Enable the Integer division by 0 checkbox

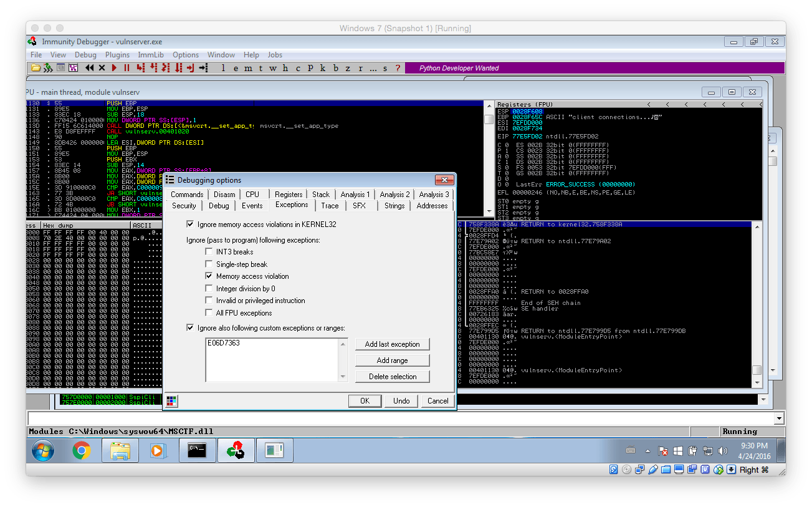(209, 289)
